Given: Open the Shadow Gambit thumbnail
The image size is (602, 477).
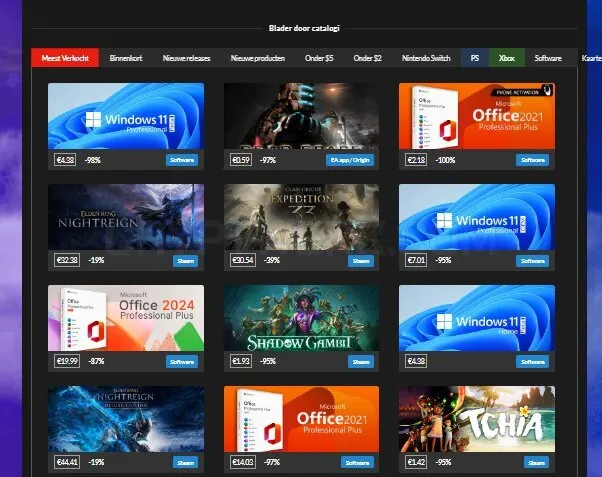Looking at the screenshot, I should (x=301, y=318).
